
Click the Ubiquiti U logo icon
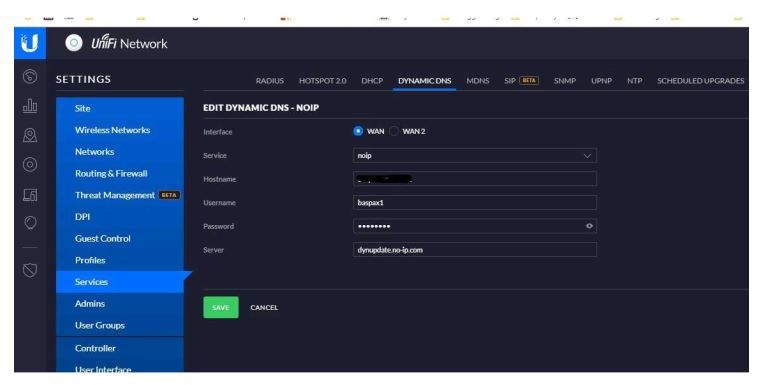[30, 43]
